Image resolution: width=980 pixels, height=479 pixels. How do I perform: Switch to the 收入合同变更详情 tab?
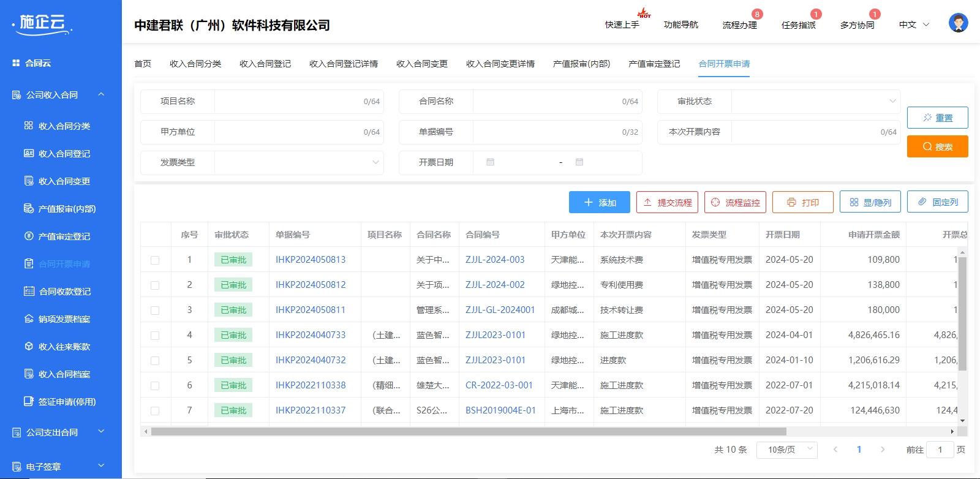click(500, 64)
